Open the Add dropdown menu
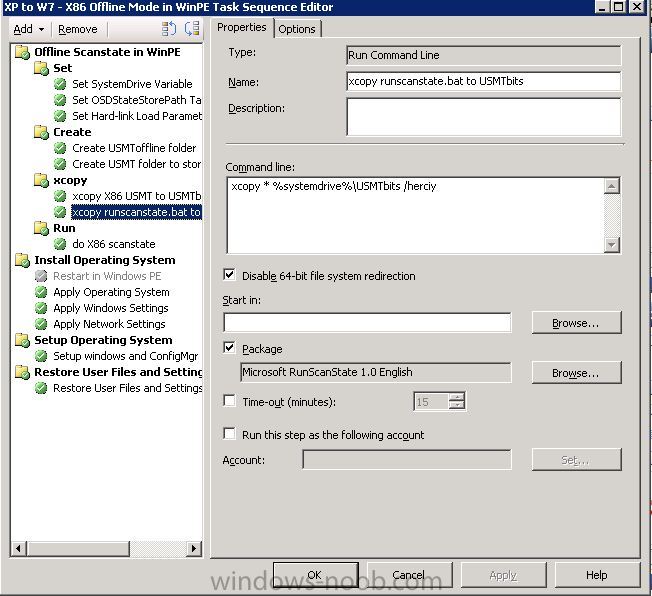 tap(29, 29)
